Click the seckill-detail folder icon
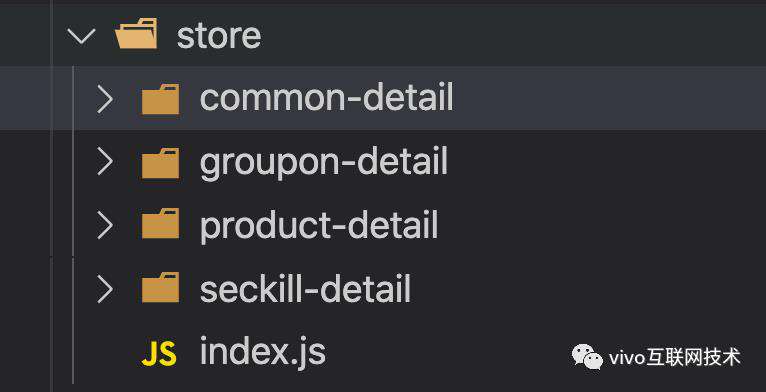Viewport: 766px width, 392px height. pyautogui.click(x=160, y=287)
